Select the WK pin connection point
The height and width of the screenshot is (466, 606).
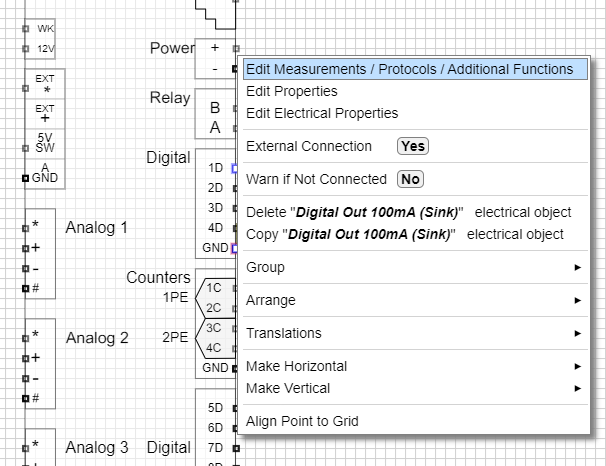[x=26, y=29]
